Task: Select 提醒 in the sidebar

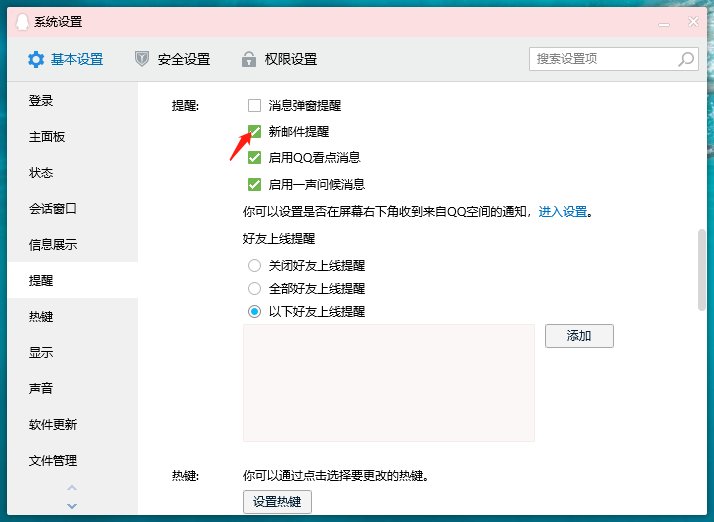Action: pyautogui.click(x=72, y=281)
